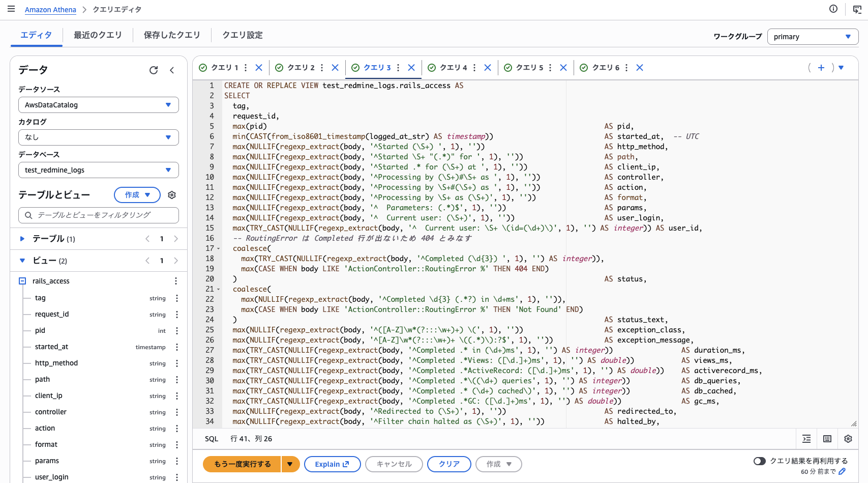
Task: Expand the テーブル (1) section
Action: [x=22, y=239]
